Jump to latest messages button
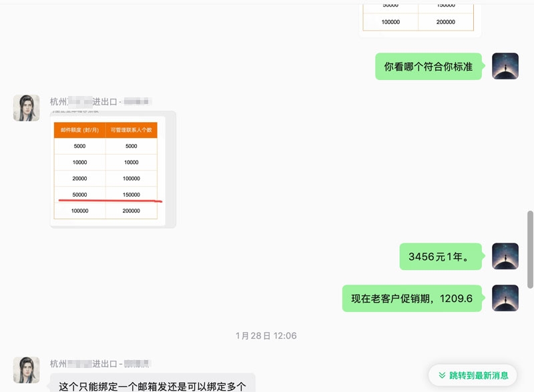This screenshot has width=534, height=392. tap(473, 375)
